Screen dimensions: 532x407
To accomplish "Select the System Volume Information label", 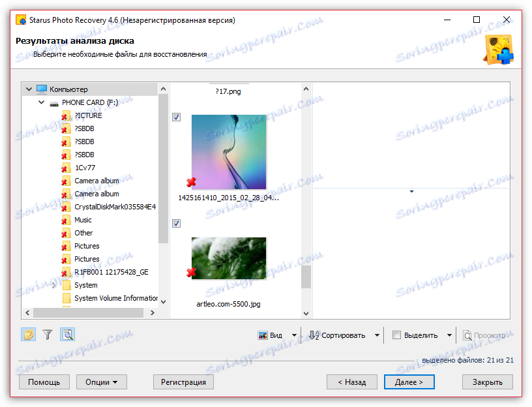I will coord(116,298).
